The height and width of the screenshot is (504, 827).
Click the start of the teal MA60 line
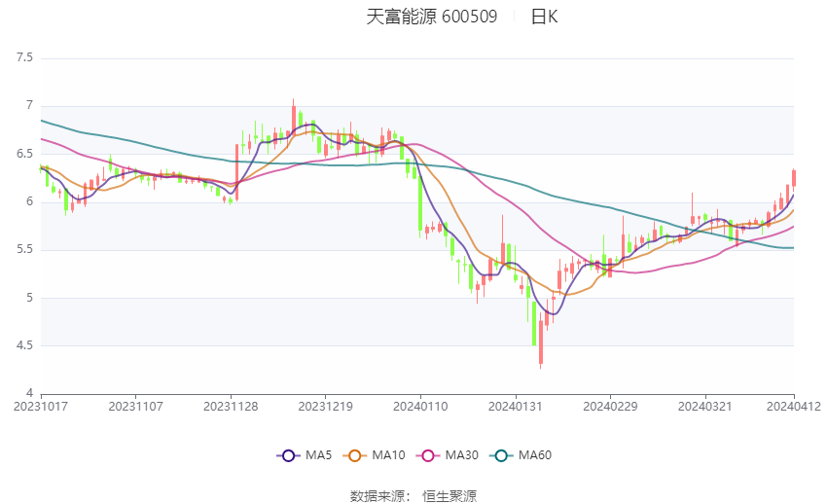coord(42,121)
